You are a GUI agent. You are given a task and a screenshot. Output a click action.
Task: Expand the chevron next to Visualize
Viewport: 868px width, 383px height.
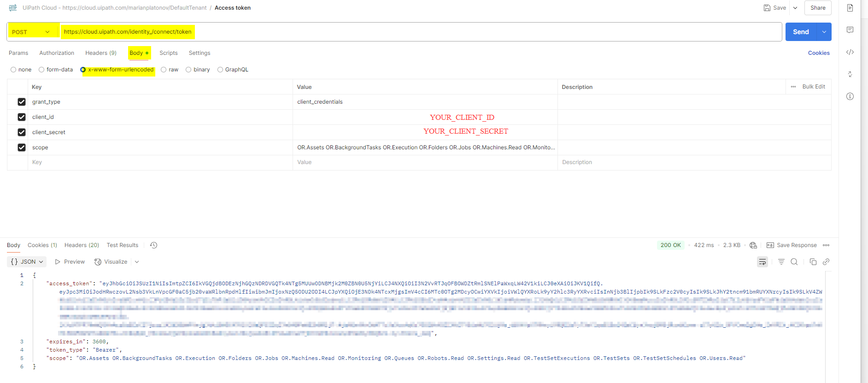click(x=137, y=262)
